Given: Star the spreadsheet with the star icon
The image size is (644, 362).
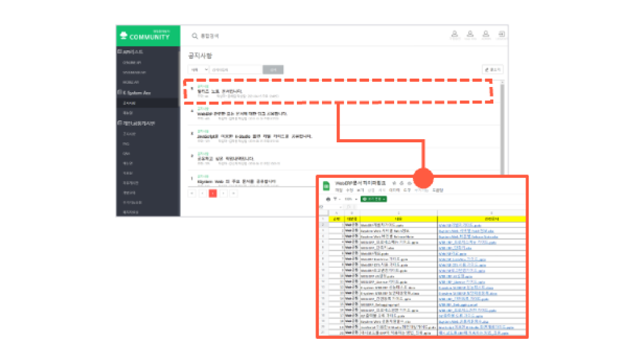Looking at the screenshot, I should (394, 183).
